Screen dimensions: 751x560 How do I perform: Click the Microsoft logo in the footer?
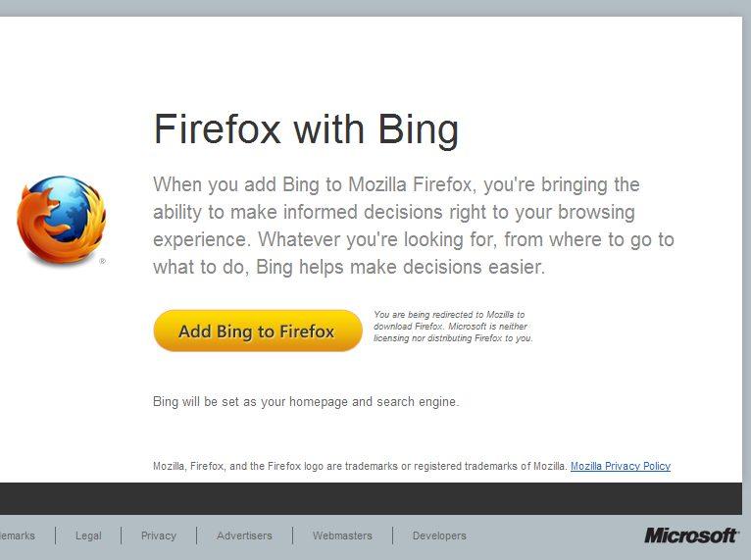pos(689,535)
